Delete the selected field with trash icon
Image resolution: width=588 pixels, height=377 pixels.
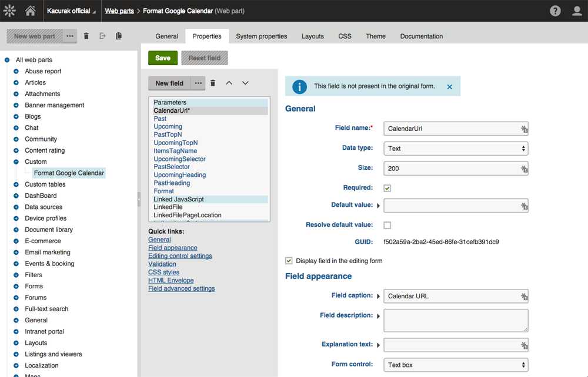(x=213, y=83)
